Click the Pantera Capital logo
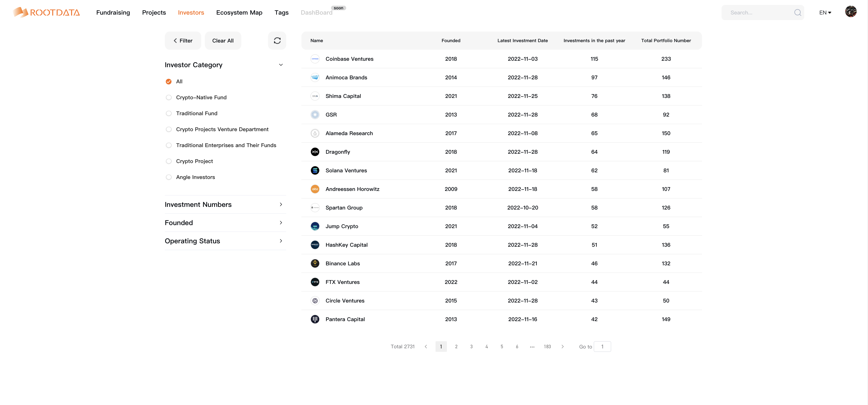Screen dimensions: 868x405 (x=315, y=319)
